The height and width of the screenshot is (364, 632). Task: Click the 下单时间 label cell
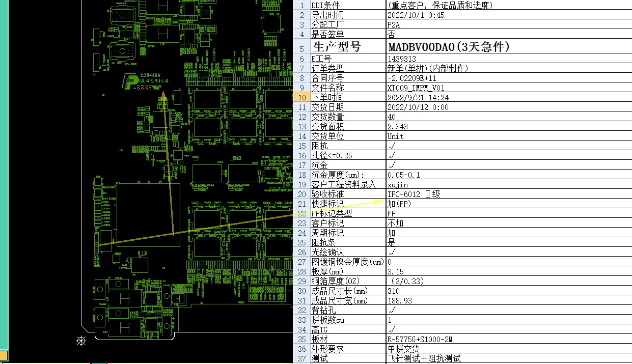coord(348,97)
